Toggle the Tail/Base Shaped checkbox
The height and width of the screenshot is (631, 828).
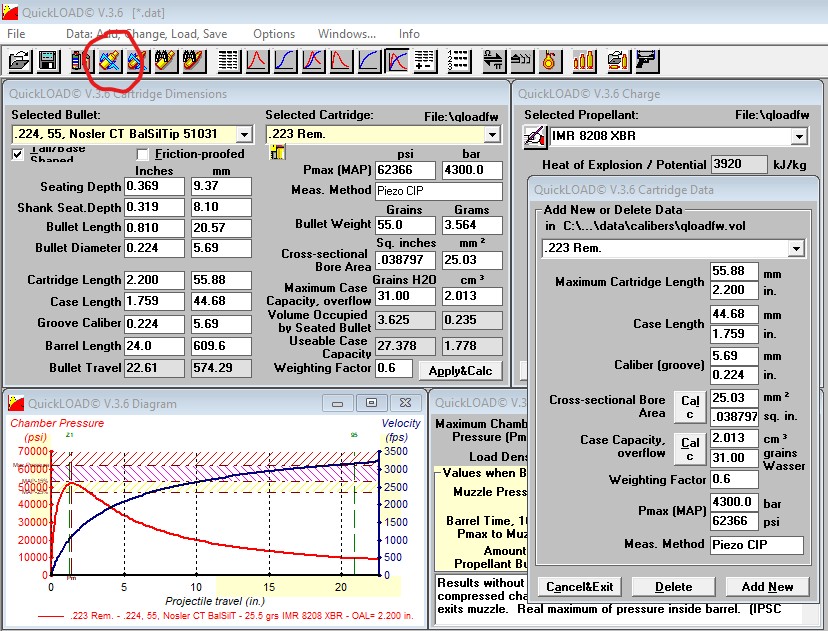[18, 155]
